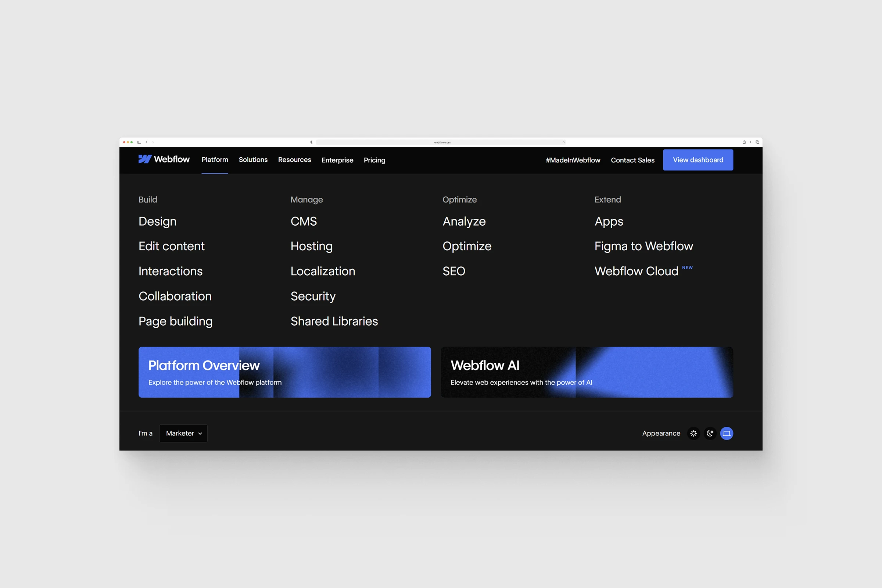Expand the Solutions nav menu

pyautogui.click(x=253, y=160)
